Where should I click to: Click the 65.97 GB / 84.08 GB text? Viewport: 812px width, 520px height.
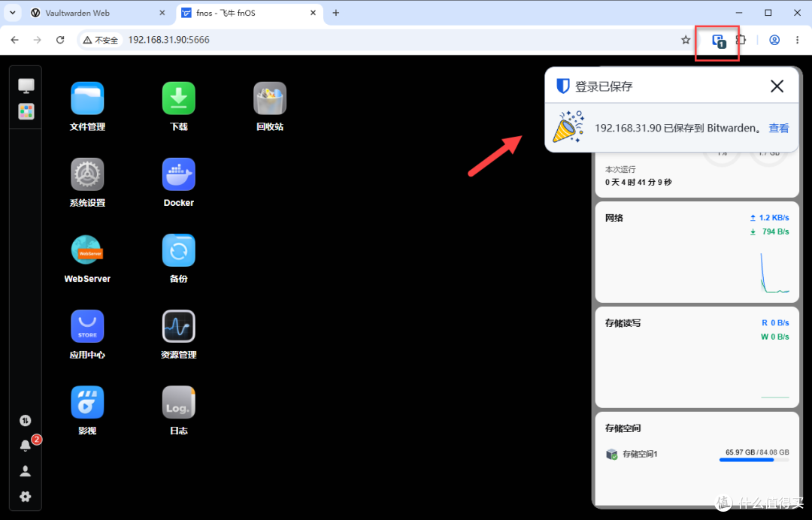pos(757,452)
